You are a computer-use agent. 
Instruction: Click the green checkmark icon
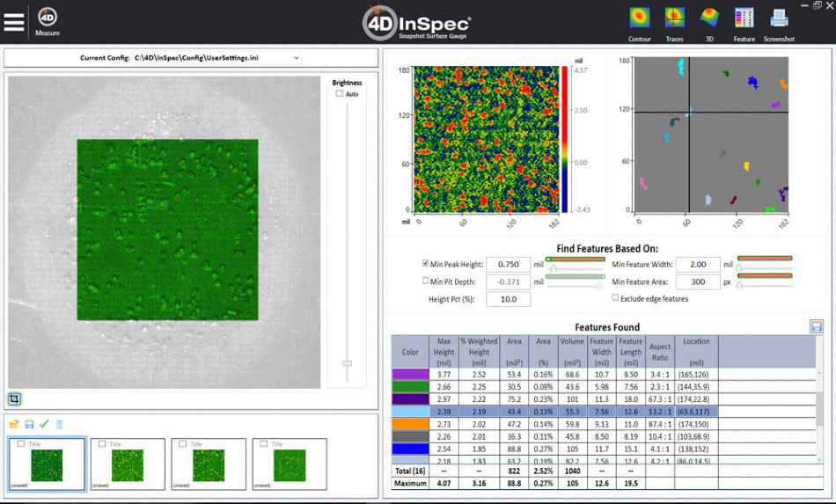(44, 425)
